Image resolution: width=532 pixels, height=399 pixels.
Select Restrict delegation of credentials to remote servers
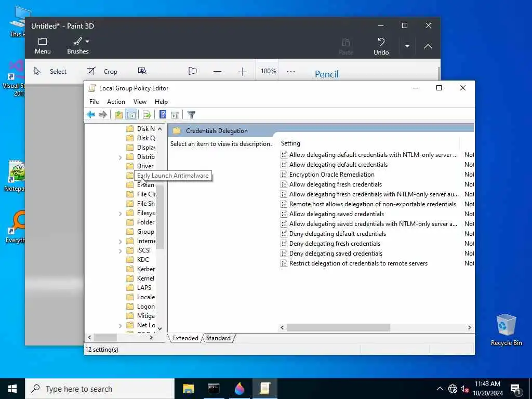pyautogui.click(x=358, y=263)
